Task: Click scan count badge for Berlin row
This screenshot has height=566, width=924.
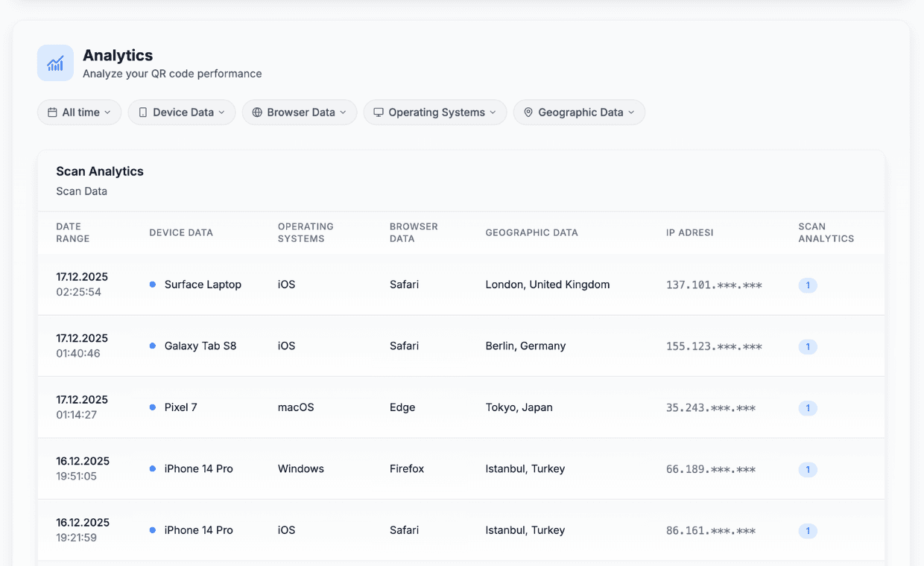Action: pos(808,346)
